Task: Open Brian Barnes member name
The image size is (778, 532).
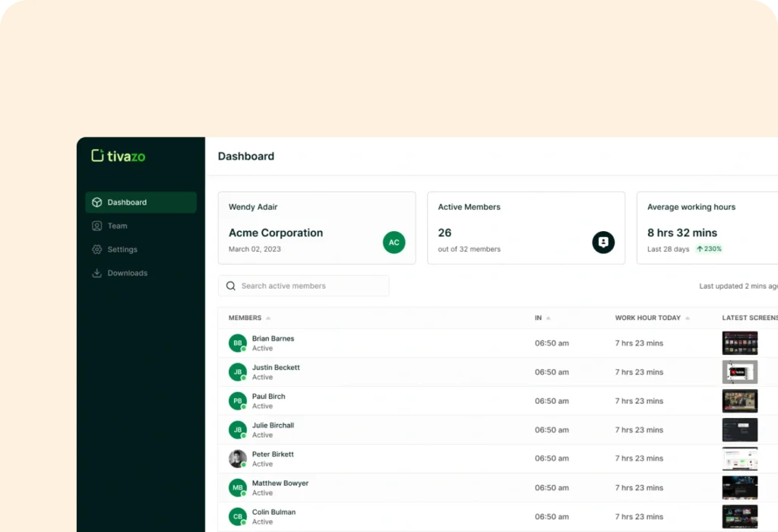Action: 273,339
